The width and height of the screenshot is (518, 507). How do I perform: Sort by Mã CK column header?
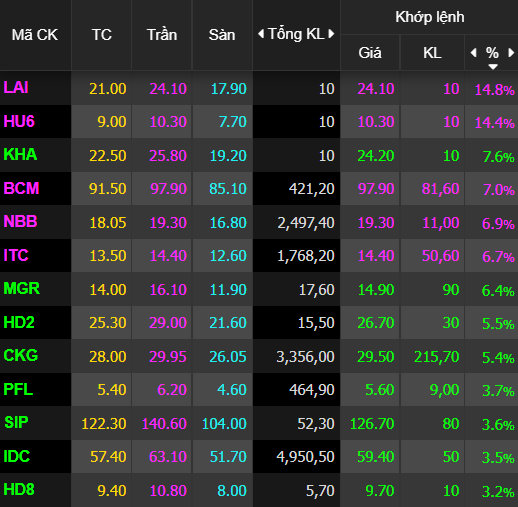35,35
